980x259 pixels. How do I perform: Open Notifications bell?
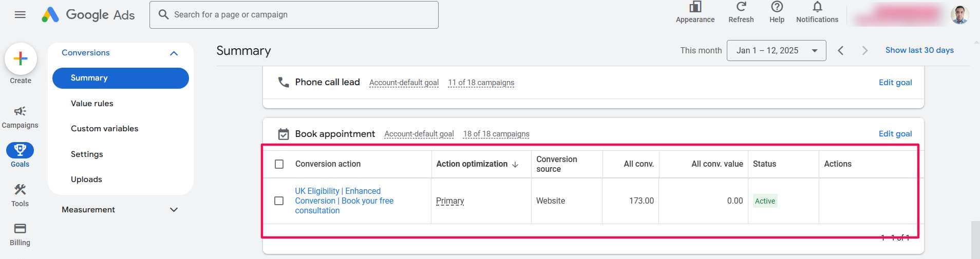click(x=817, y=7)
